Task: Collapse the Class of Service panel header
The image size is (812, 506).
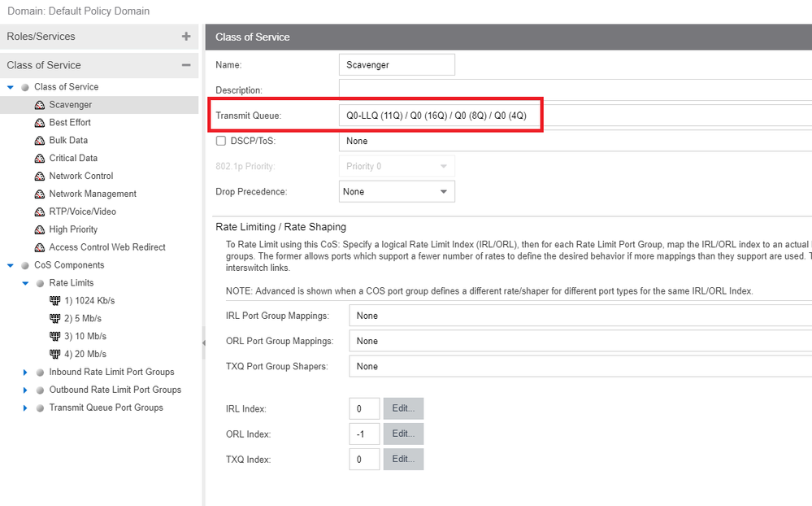Action: pyautogui.click(x=186, y=65)
